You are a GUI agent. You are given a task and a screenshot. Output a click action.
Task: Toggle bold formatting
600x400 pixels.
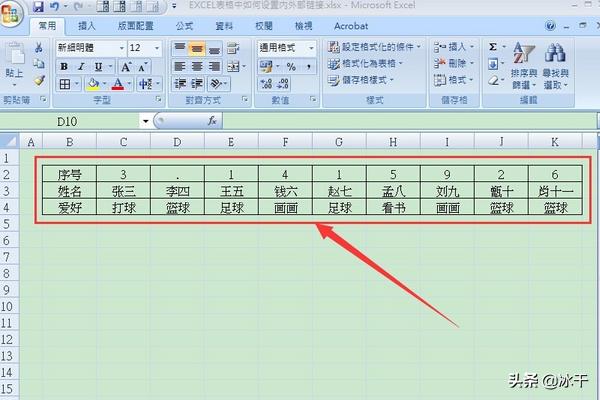tap(64, 67)
